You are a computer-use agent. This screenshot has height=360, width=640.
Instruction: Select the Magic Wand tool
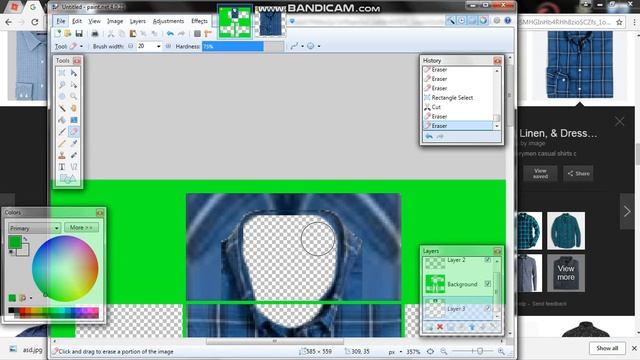[62, 108]
